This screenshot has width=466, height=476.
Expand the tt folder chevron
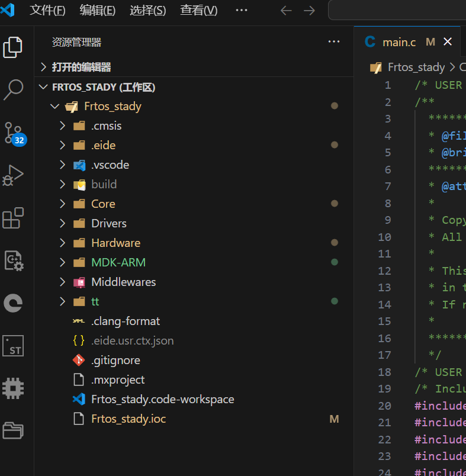coord(62,302)
